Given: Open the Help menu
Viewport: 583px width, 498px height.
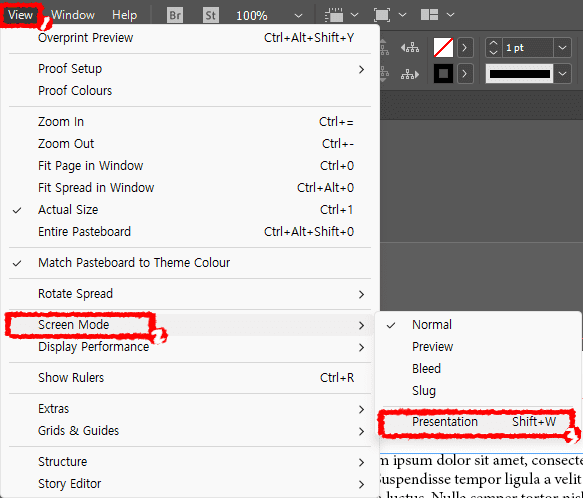Looking at the screenshot, I should click(125, 15).
